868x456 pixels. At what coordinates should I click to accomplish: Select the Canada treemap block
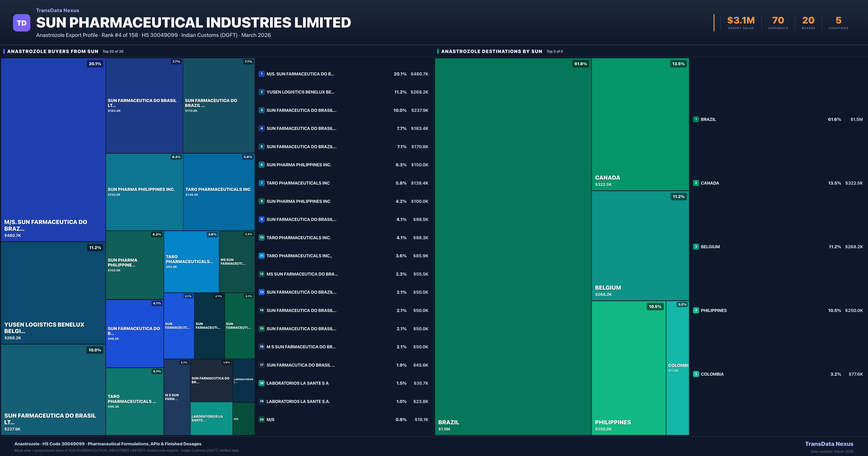[x=640, y=124]
